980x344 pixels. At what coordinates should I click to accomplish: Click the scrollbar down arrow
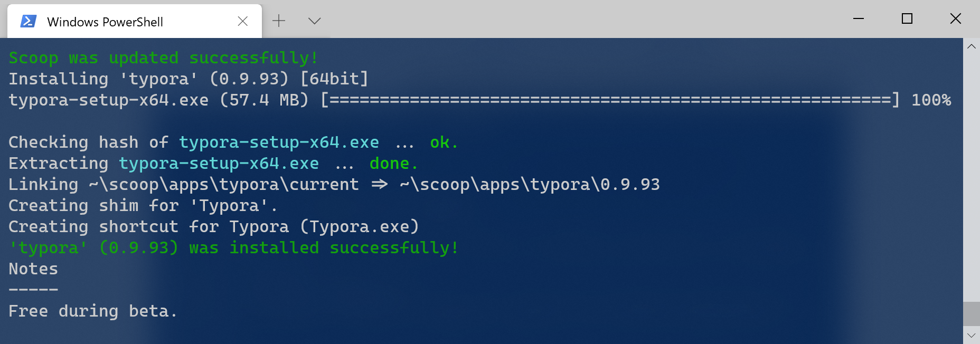[x=971, y=336]
